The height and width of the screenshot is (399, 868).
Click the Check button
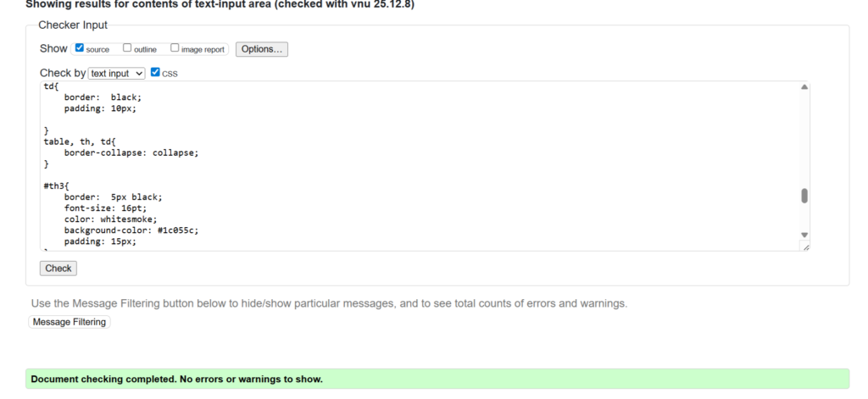click(58, 269)
